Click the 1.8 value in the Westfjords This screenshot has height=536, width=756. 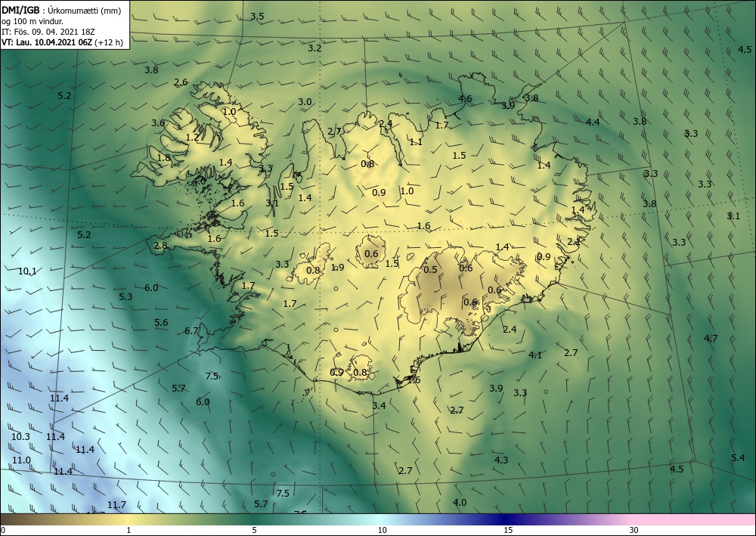[x=164, y=157]
